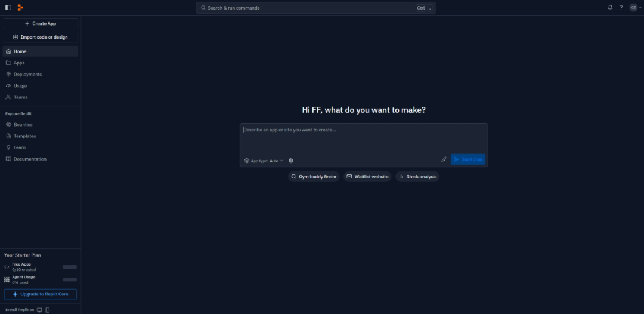Toggle the sidebar panel icon
This screenshot has height=314, width=644.
tap(8, 7)
